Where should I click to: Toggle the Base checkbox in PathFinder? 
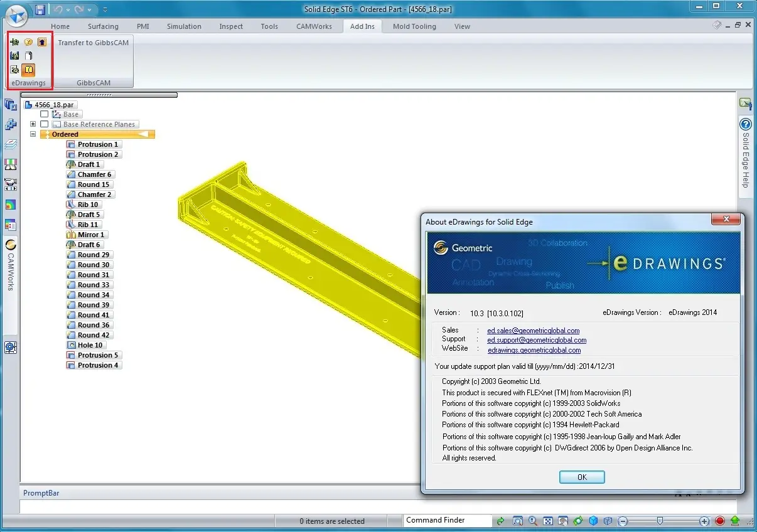tap(44, 114)
